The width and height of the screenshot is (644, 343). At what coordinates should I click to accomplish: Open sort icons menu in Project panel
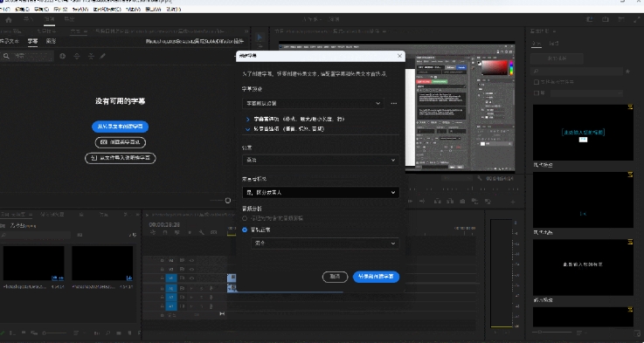point(76,333)
